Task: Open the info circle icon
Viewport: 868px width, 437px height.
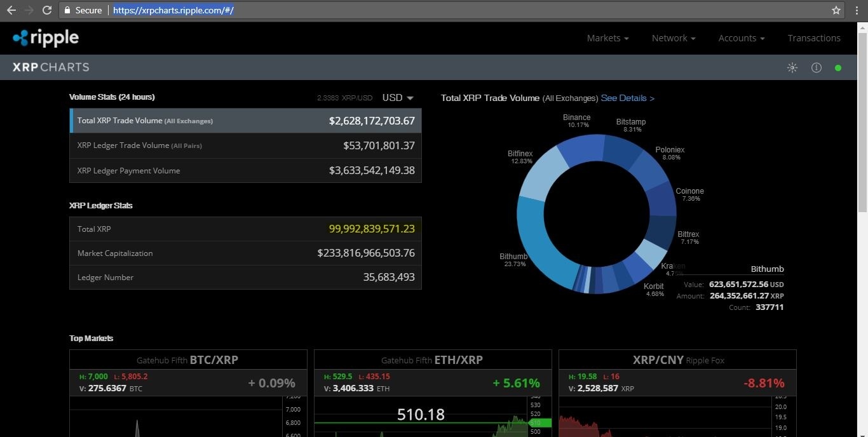Action: [x=817, y=67]
